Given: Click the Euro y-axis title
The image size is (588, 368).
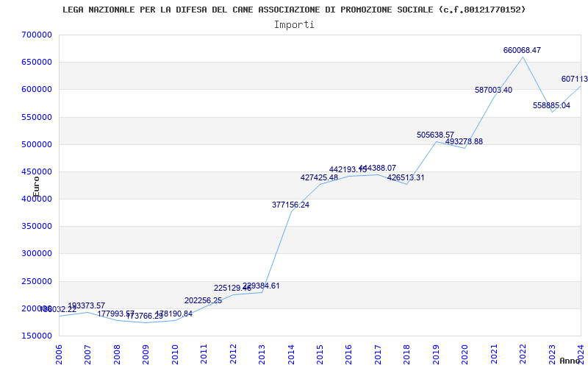Looking at the screenshot, I should (36, 187).
